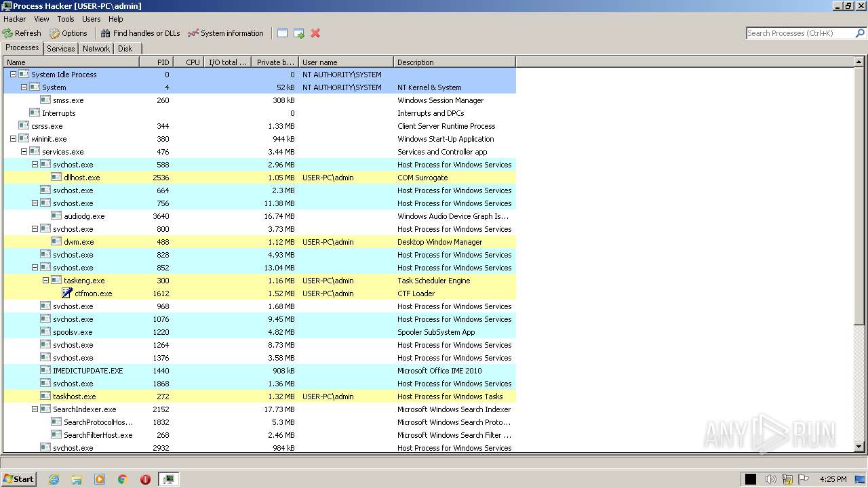Screen dimensions: 868x488
Task: Click the System Idle Process icon
Action: 24,75
